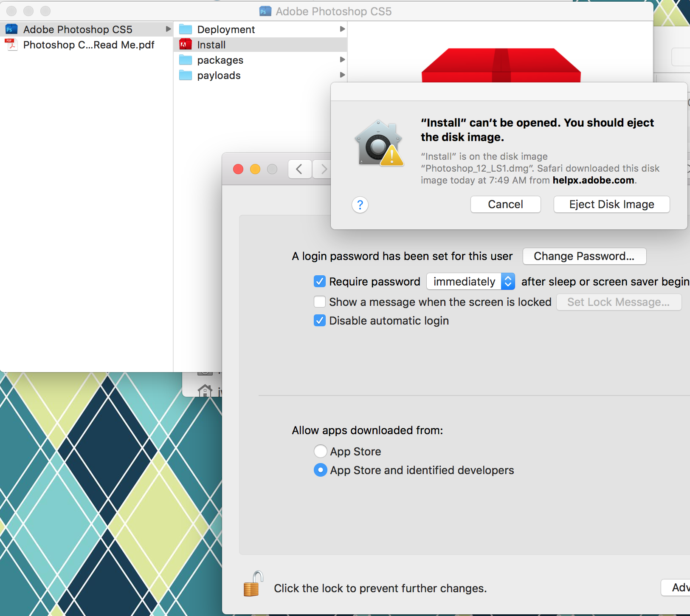Viewport: 690px width, 616px height.
Task: Click the Allow apps downloaded from label
Action: click(367, 430)
